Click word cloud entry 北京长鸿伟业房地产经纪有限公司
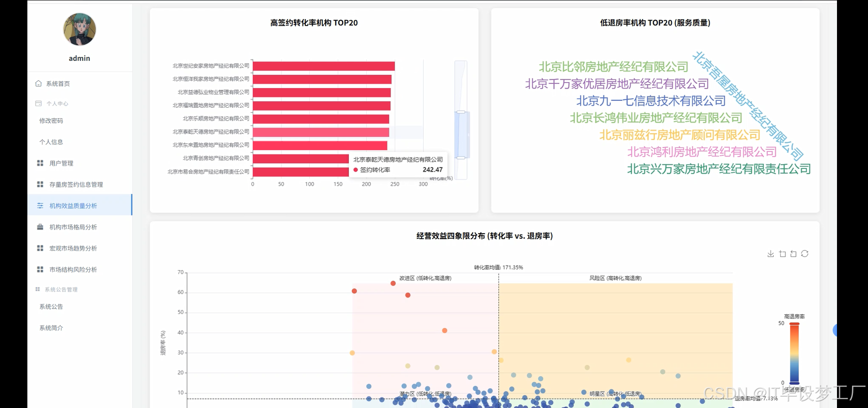 pyautogui.click(x=656, y=118)
